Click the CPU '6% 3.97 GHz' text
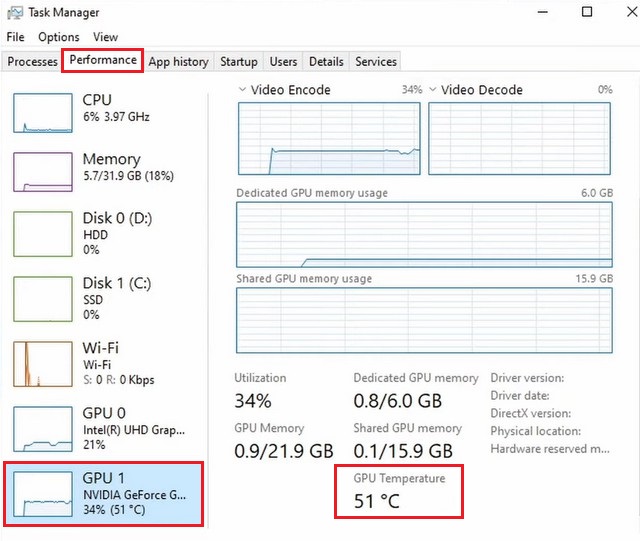Viewport: 640px width, 541px height. click(116, 117)
